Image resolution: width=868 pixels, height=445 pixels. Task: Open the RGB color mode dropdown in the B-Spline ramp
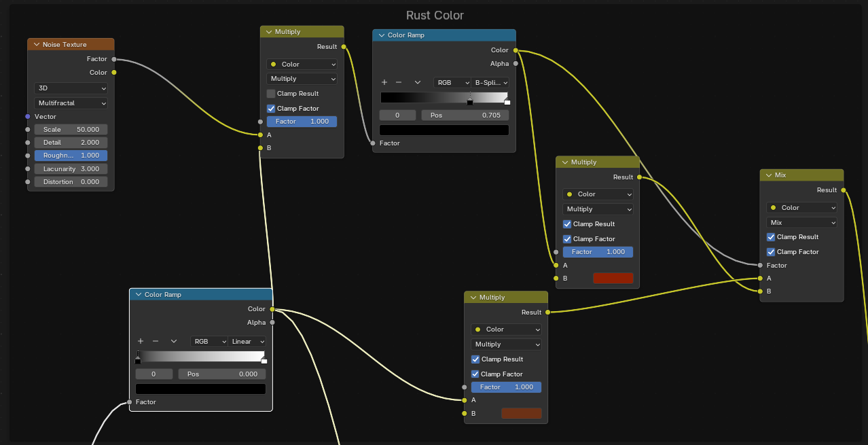(x=452, y=82)
